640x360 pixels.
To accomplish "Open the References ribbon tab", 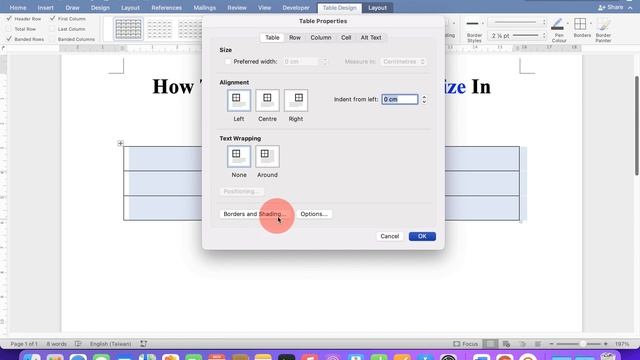I will pos(167,8).
